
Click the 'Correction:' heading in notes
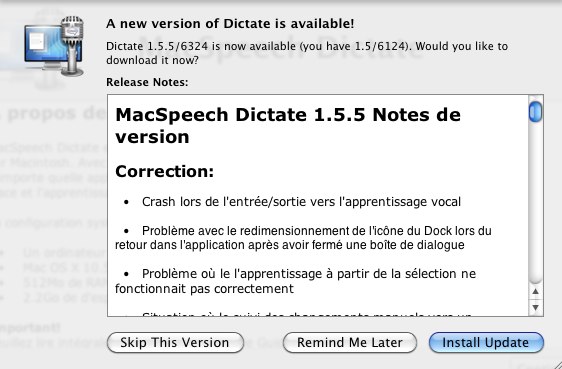[x=165, y=171]
